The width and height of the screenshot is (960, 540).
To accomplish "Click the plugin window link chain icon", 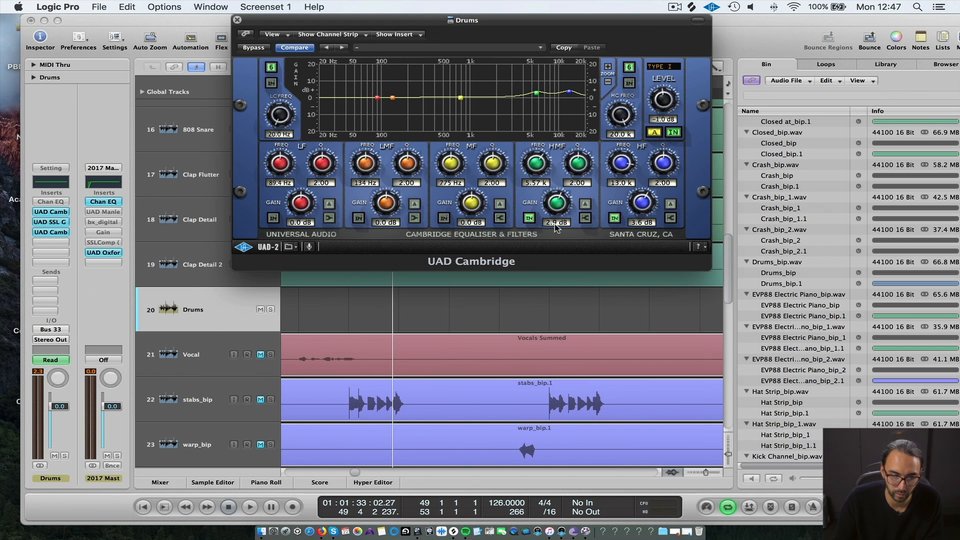I will (246, 34).
